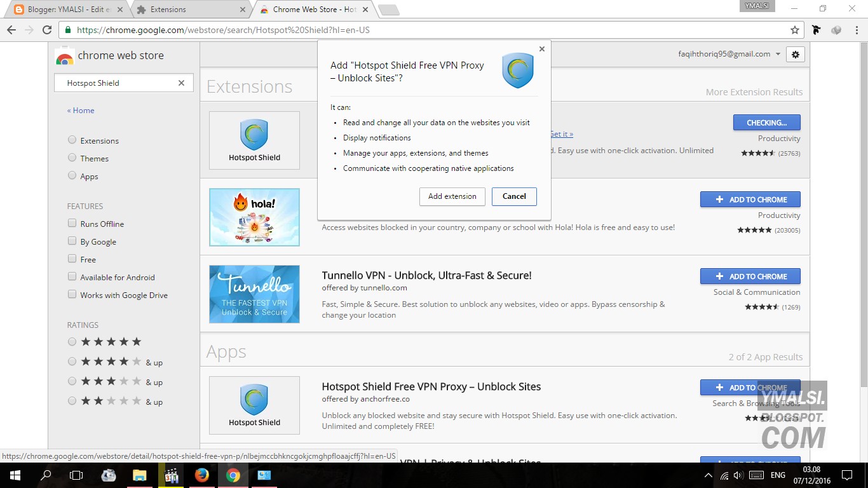The width and height of the screenshot is (868, 488).
Task: Switch to the Blogger YMALSI tab
Action: (68, 10)
